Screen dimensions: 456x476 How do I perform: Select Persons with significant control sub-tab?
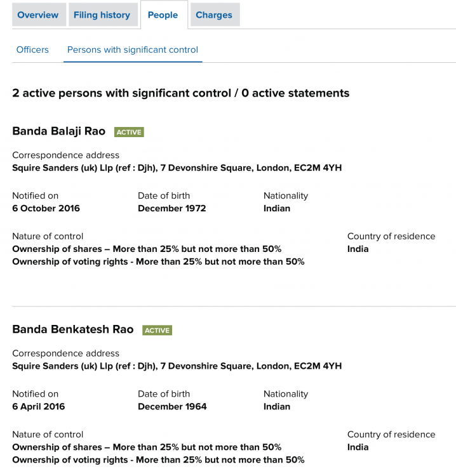(133, 50)
